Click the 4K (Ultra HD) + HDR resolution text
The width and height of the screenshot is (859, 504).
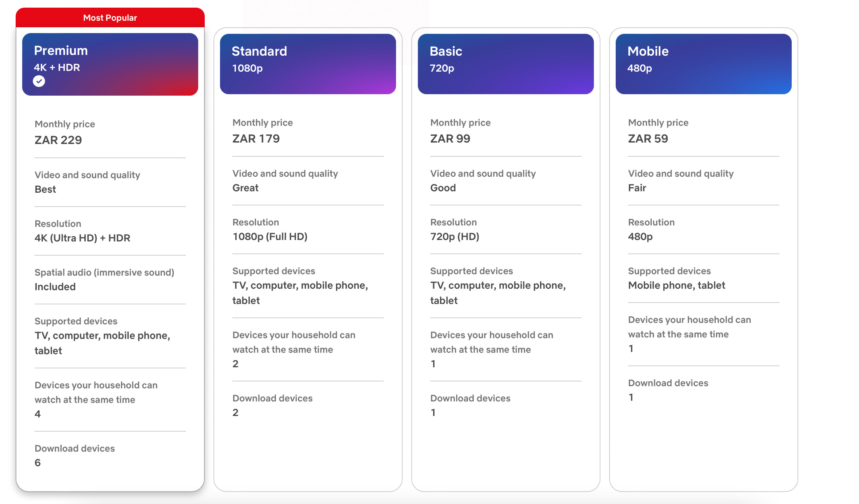click(82, 238)
